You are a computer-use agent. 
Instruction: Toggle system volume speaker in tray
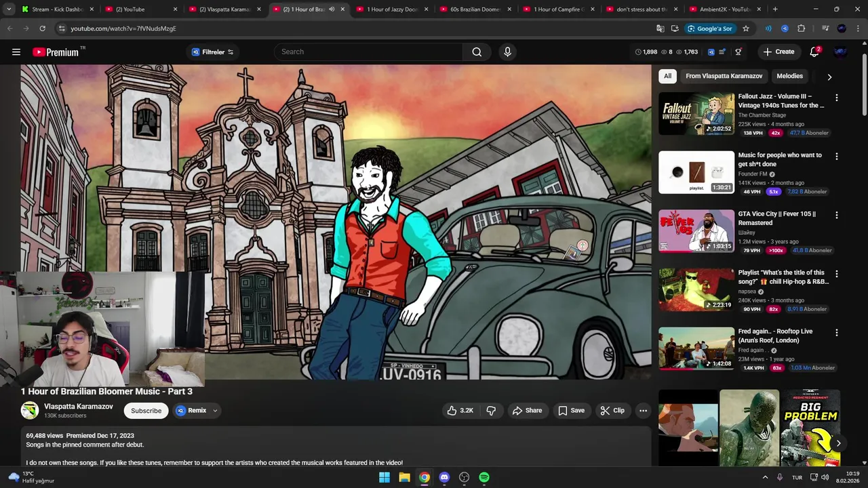(825, 477)
